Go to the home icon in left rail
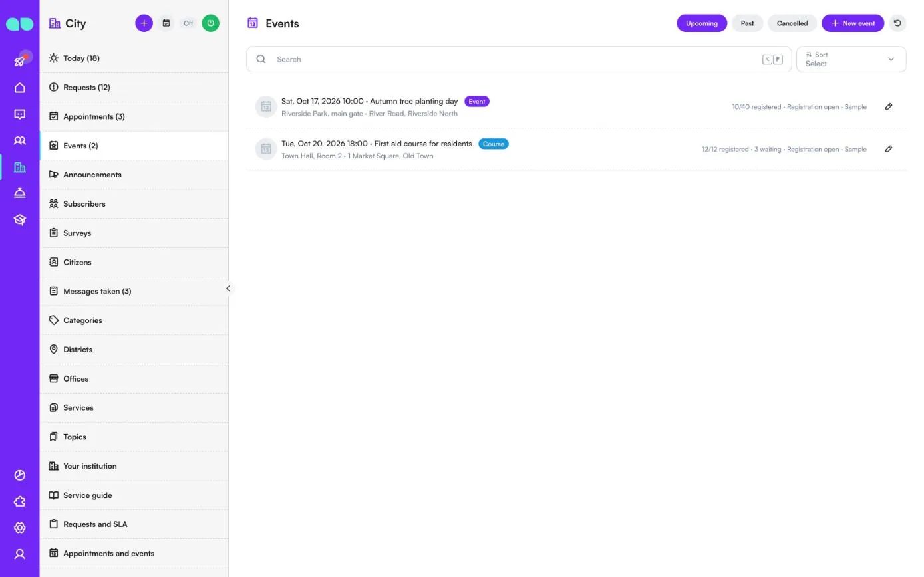Screen dimensions: 924x577 (x=20, y=88)
